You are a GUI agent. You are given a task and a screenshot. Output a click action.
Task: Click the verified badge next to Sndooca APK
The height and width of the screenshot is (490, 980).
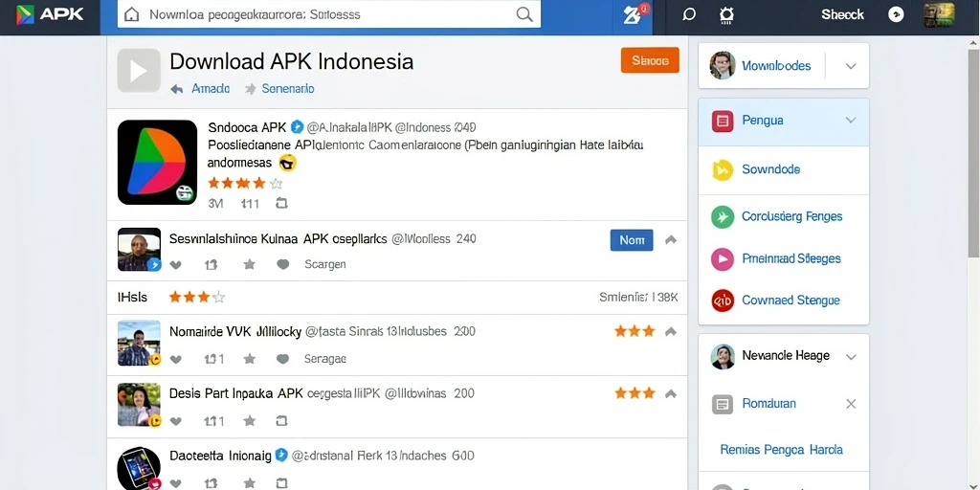[x=297, y=127]
